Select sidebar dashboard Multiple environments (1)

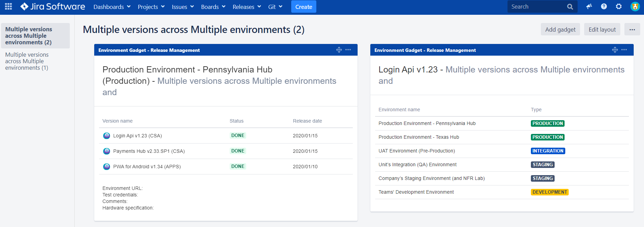pos(27,61)
